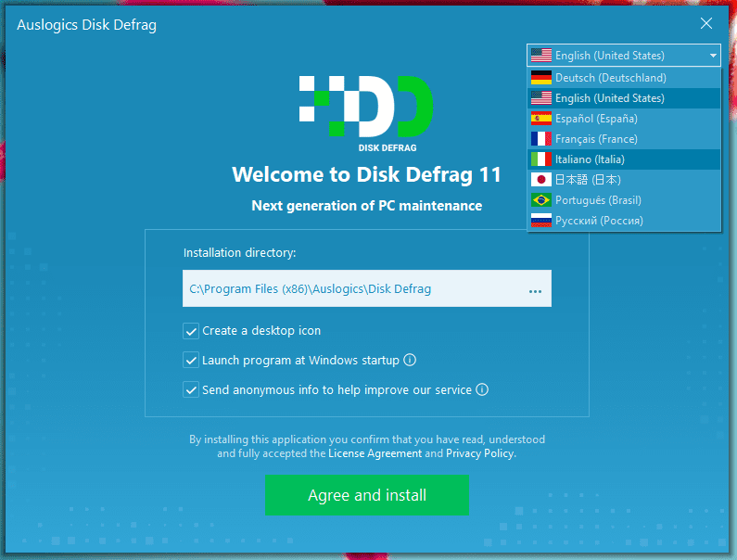The width and height of the screenshot is (737, 560).
Task: Disable Send anonymous info checkbox
Action: (x=191, y=390)
